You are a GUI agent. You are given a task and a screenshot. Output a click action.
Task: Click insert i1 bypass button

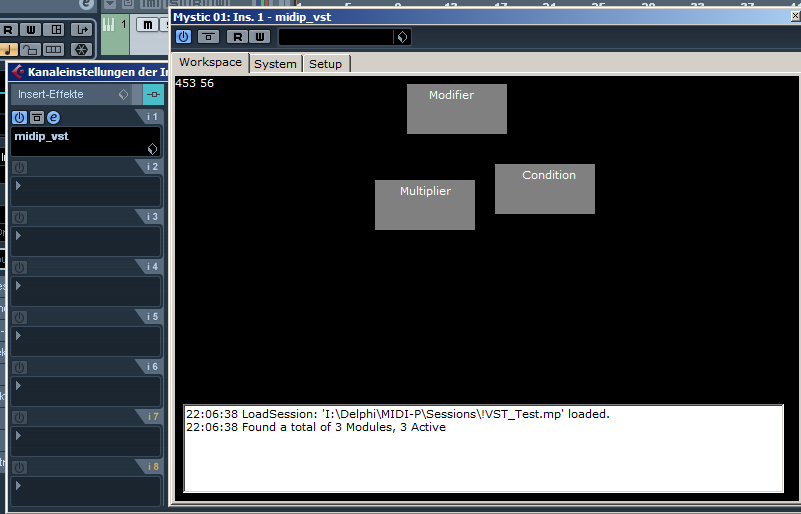(37, 118)
